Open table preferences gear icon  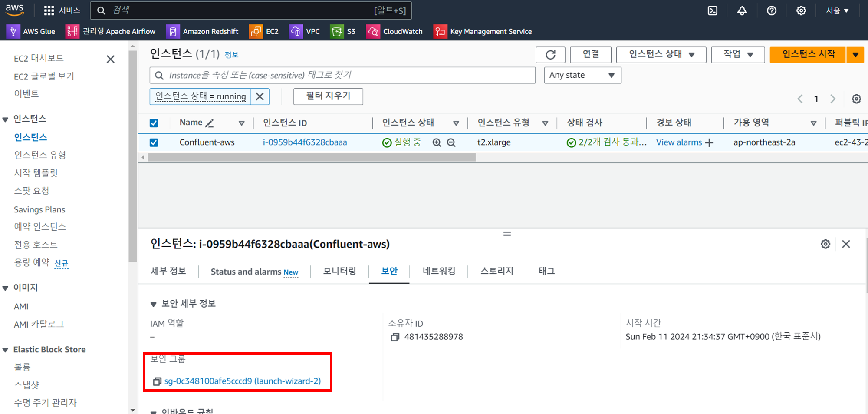pos(856,99)
